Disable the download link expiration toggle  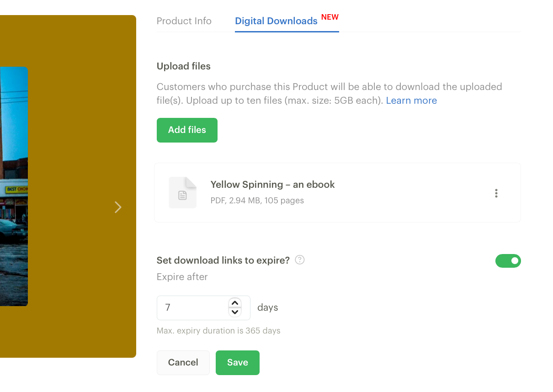(508, 261)
